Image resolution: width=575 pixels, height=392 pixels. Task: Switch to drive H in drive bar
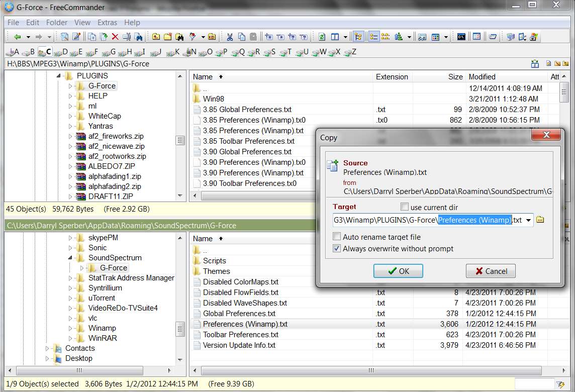125,52
